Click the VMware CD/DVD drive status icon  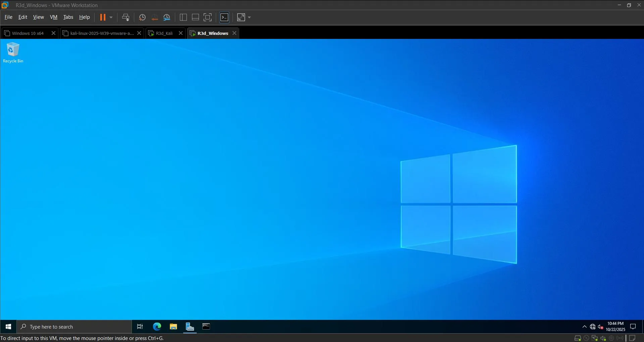click(586, 338)
